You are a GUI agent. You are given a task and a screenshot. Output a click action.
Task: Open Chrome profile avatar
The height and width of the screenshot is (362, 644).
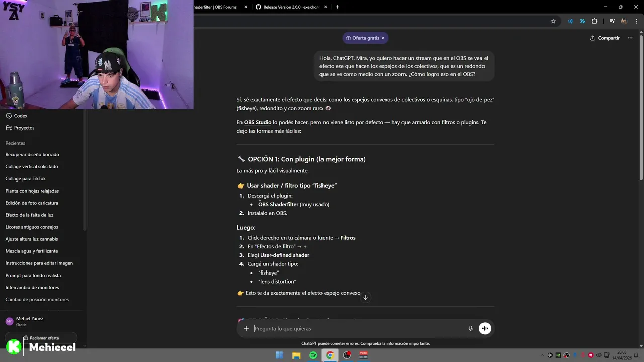pos(624,21)
